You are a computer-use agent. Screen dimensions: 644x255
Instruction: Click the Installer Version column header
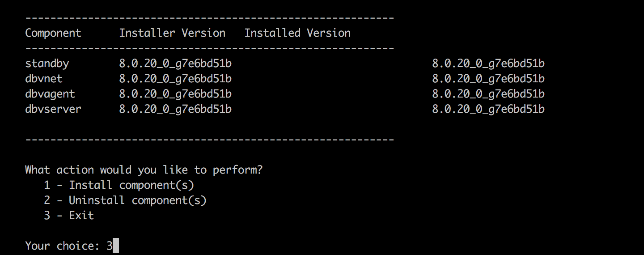click(x=172, y=33)
